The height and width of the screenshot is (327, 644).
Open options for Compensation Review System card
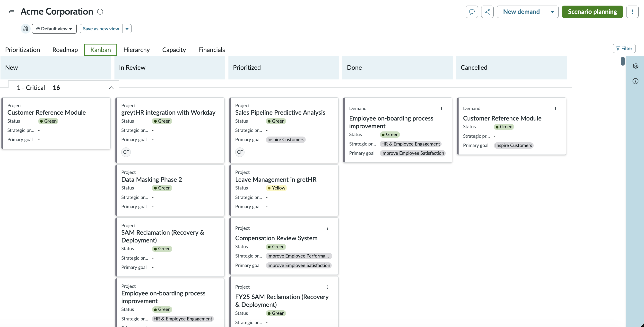327,228
